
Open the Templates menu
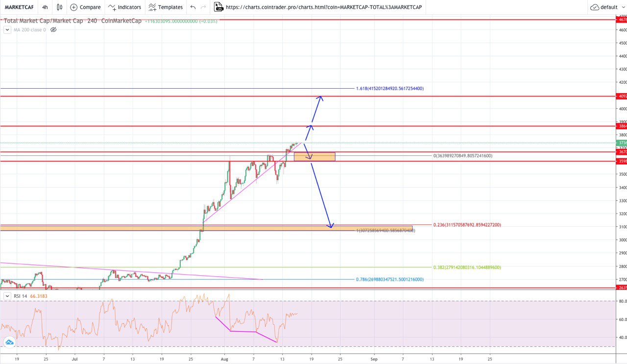click(166, 7)
